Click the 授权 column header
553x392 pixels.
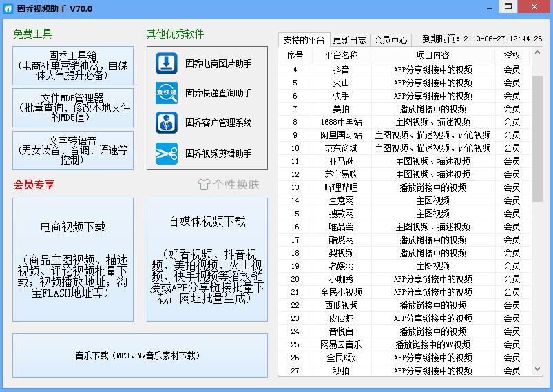(512, 55)
